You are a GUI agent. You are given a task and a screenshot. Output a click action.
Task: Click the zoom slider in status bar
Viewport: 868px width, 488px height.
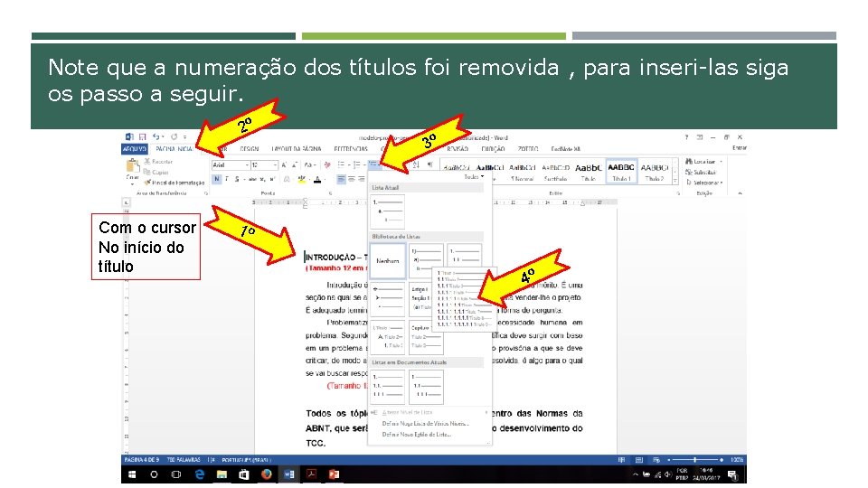(x=694, y=460)
